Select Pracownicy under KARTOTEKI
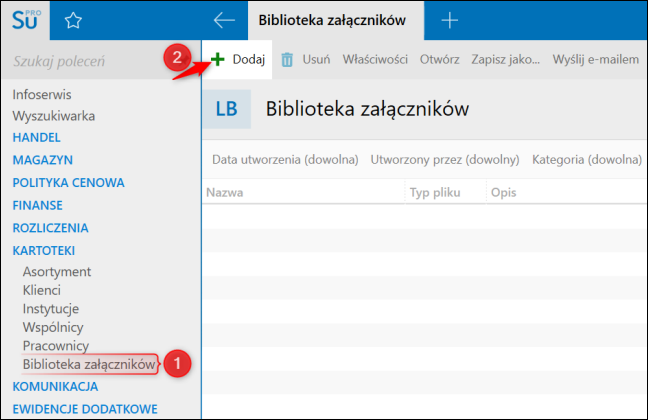 [x=56, y=346]
